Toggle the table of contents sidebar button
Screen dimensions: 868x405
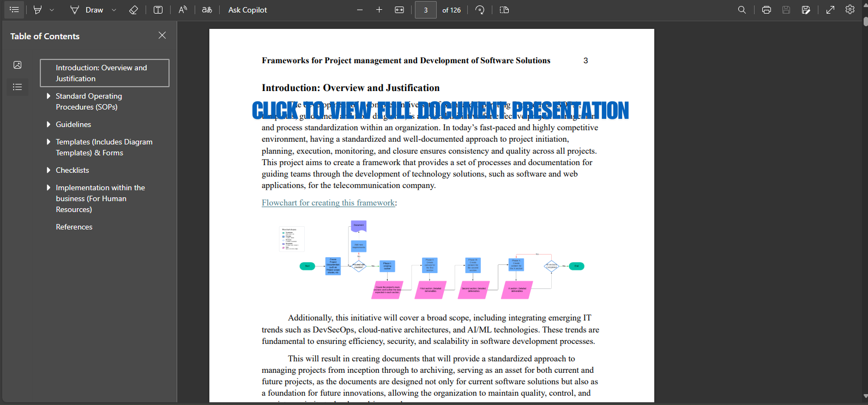tap(14, 10)
